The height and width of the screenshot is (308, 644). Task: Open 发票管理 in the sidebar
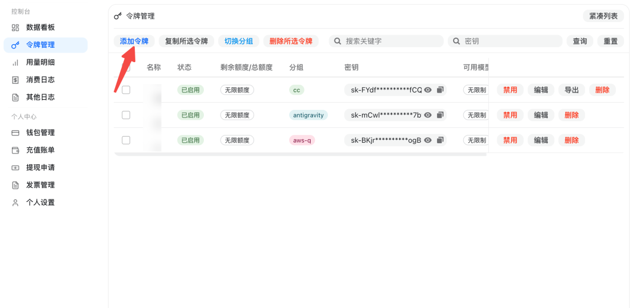(x=40, y=185)
